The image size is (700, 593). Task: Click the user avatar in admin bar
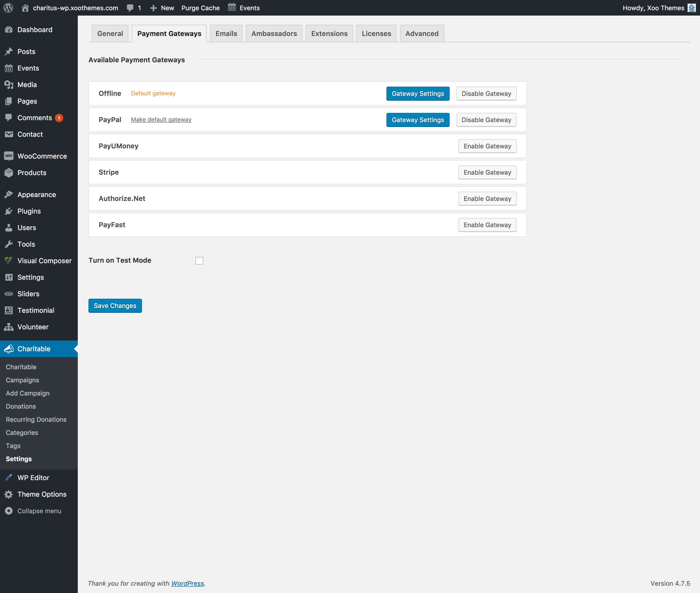coord(692,8)
